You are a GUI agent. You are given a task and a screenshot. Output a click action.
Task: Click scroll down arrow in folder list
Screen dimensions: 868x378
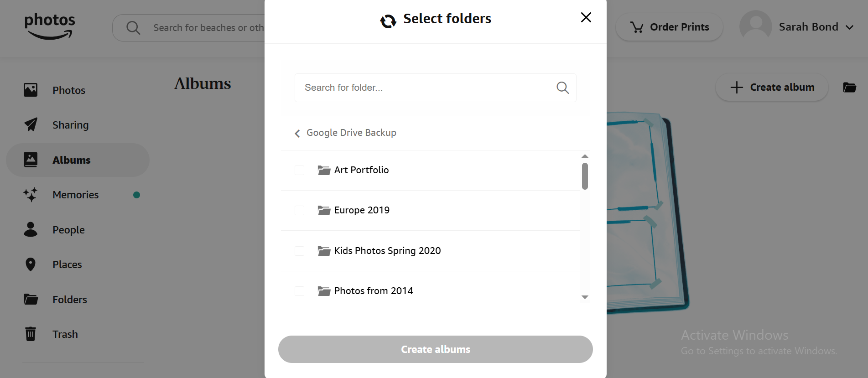(585, 297)
